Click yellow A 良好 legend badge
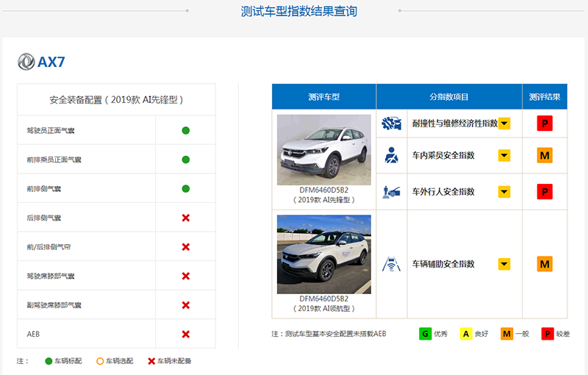 point(466,334)
